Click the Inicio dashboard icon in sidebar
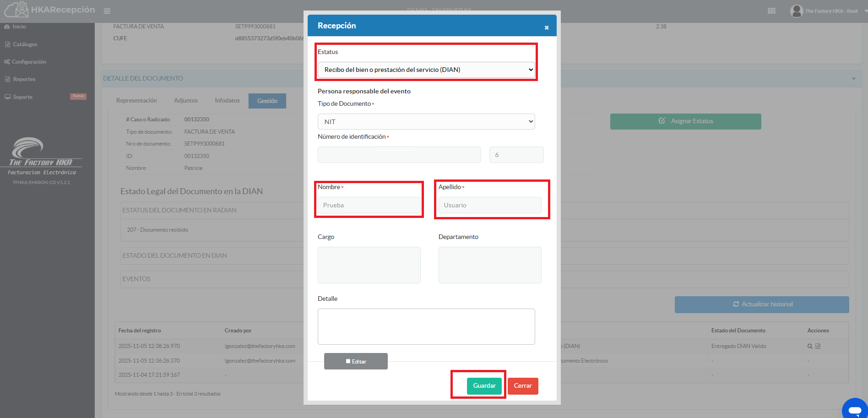The height and width of the screenshot is (418, 868). [7, 27]
